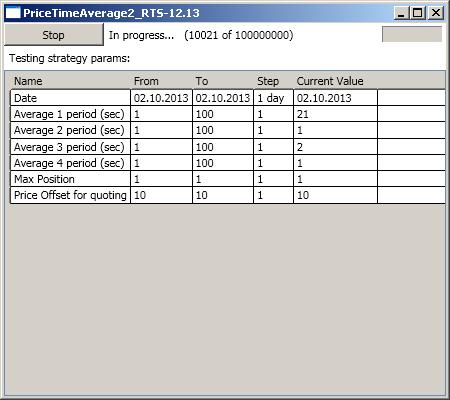This screenshot has height=400, width=450.
Task: Select Average 3 period current value 2
Action: coord(335,147)
